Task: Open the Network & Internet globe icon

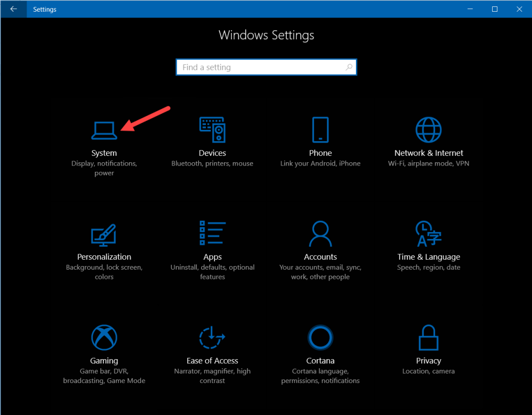Action: pos(428,130)
